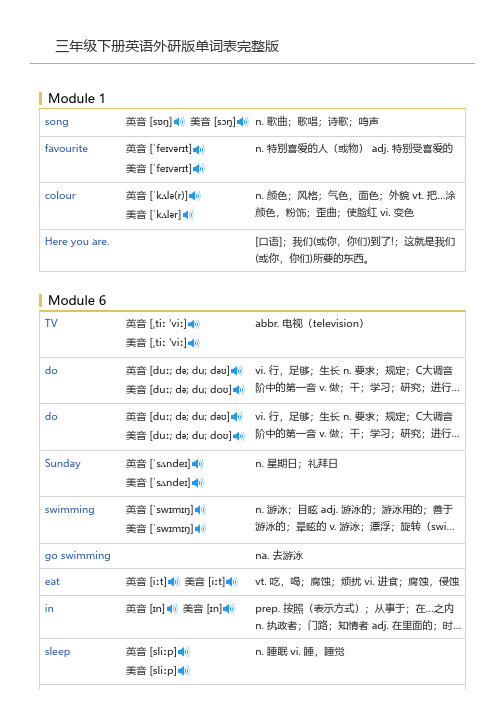Select British phonetic text [sɒŋ] for song
The height and width of the screenshot is (713, 504).
161,122
